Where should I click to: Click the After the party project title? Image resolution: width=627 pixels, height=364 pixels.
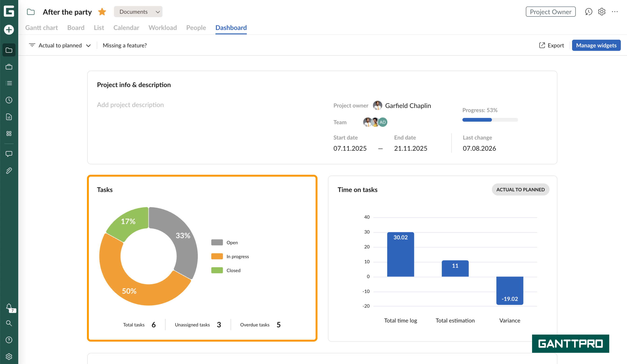coord(67,12)
